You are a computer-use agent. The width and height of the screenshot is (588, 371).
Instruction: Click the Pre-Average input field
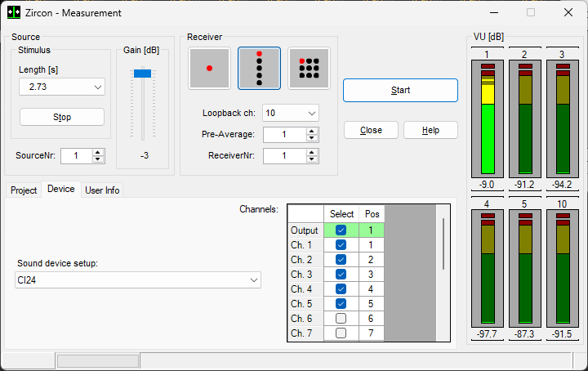pyautogui.click(x=285, y=134)
